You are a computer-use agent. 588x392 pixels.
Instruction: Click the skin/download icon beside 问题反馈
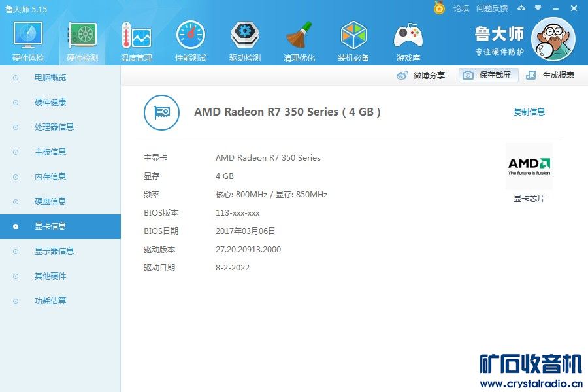pos(521,8)
